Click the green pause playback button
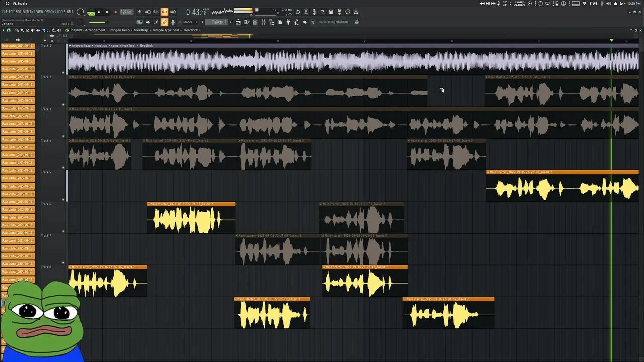Viewport: 644px width, 362px height. point(99,12)
